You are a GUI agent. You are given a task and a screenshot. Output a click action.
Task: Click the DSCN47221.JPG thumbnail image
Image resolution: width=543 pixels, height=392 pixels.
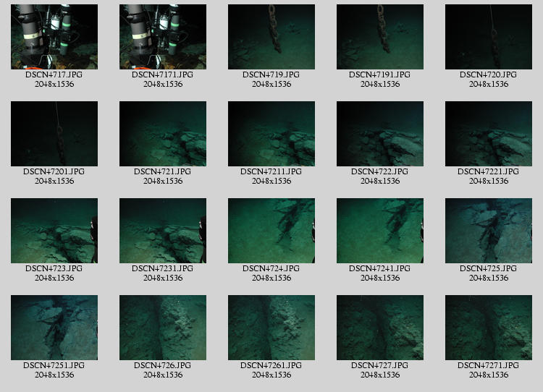pos(489,134)
